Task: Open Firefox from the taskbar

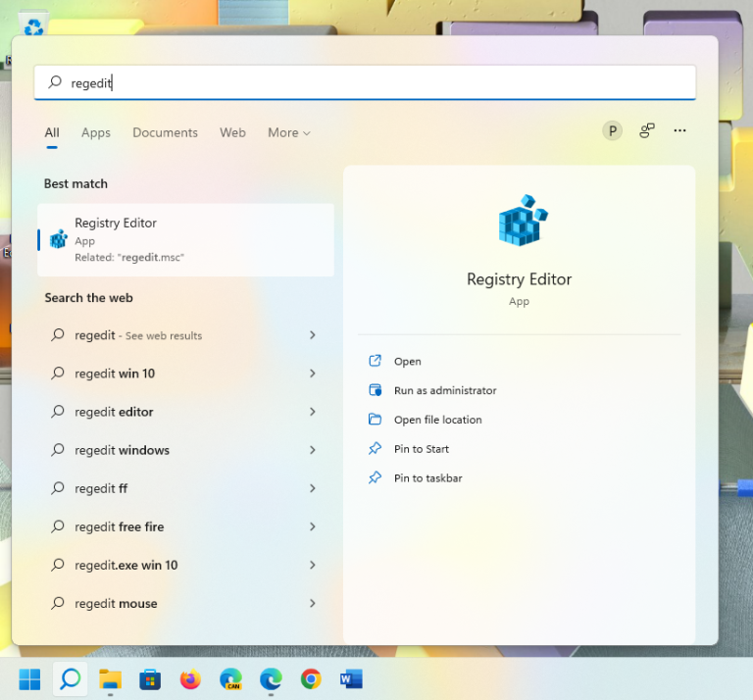Action: [190, 678]
